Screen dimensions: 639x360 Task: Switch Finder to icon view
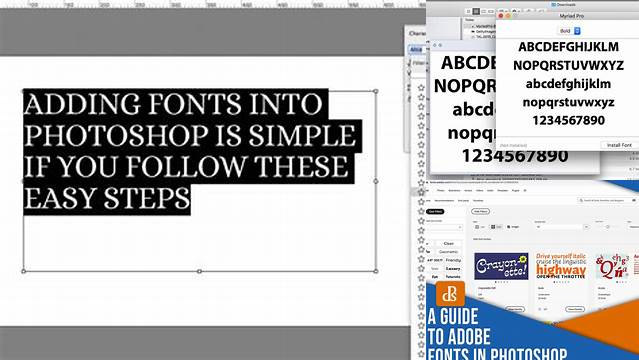pyautogui.click(x=468, y=11)
